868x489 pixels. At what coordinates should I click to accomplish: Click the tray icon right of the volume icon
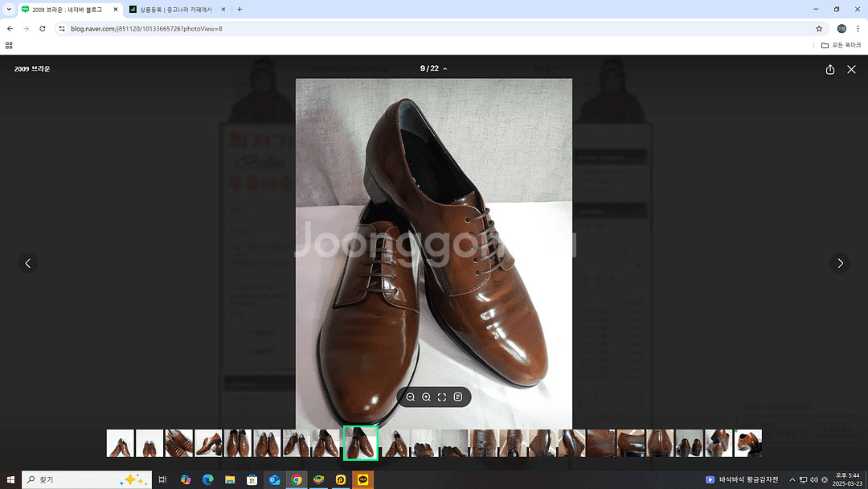point(825,479)
